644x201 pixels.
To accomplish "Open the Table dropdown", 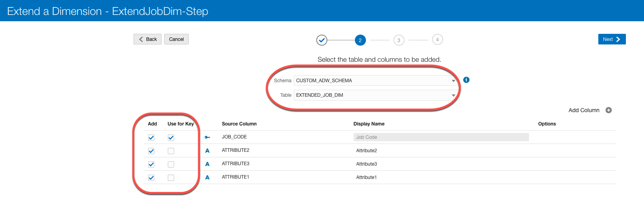I will (376, 95).
